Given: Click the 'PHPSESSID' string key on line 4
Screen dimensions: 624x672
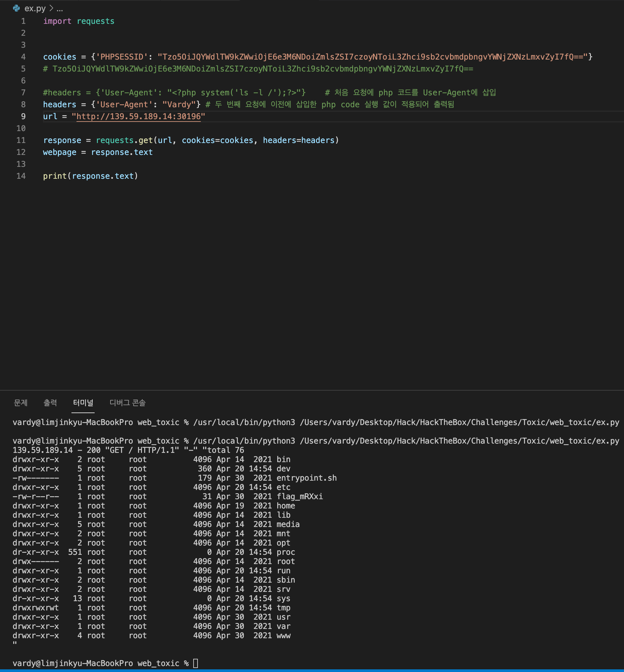Looking at the screenshot, I should pos(122,57).
